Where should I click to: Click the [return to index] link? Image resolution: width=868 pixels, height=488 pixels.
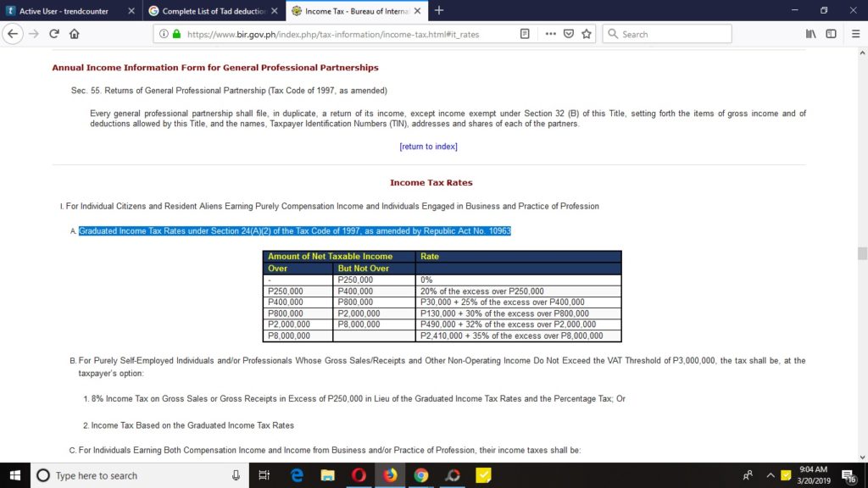coord(429,145)
